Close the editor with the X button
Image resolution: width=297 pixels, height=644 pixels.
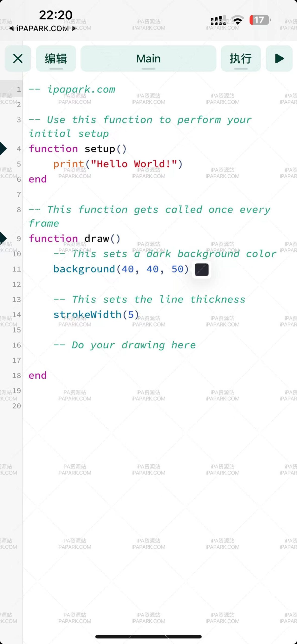tap(18, 59)
